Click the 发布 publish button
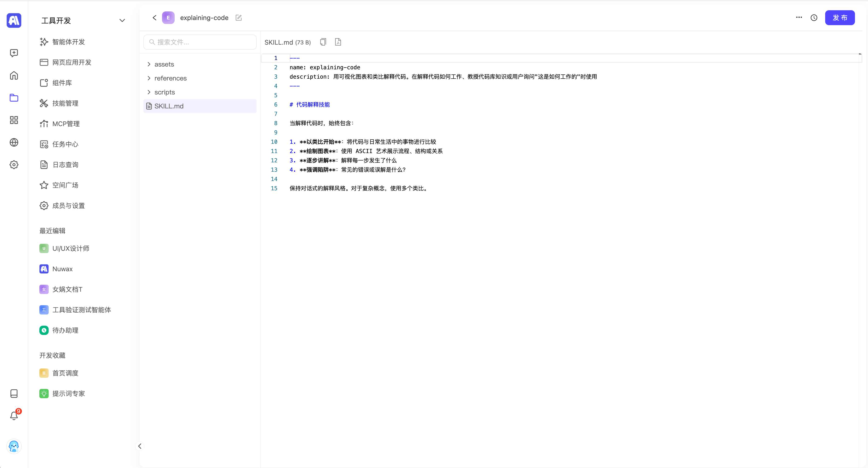This screenshot has height=468, width=868. point(839,18)
